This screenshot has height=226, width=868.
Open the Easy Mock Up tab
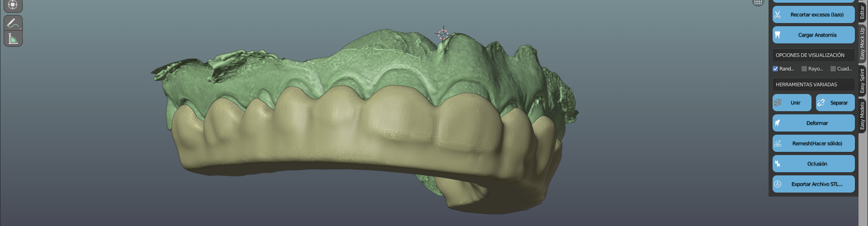click(x=862, y=44)
